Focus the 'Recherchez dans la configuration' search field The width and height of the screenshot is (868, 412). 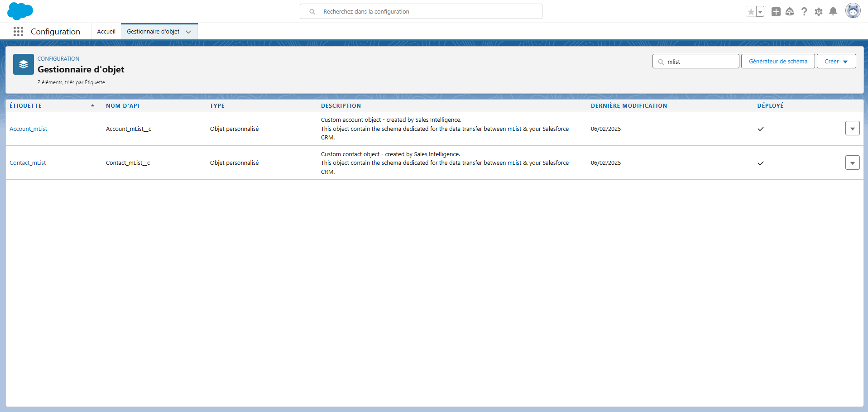[421, 11]
